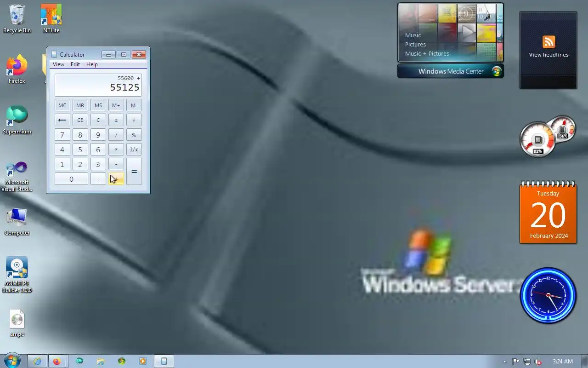Click the square root button in Calculator
The width and height of the screenshot is (588, 368).
point(134,120)
